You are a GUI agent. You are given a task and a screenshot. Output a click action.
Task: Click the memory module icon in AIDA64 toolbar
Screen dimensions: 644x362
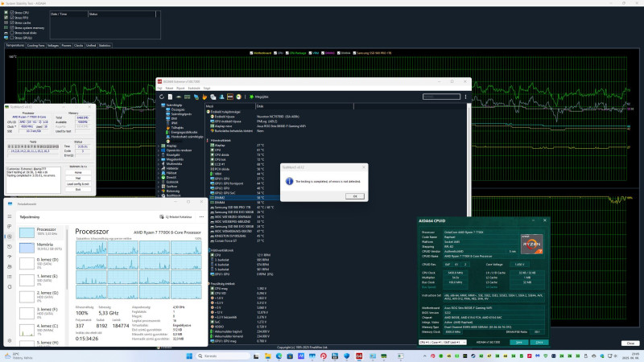point(188,97)
